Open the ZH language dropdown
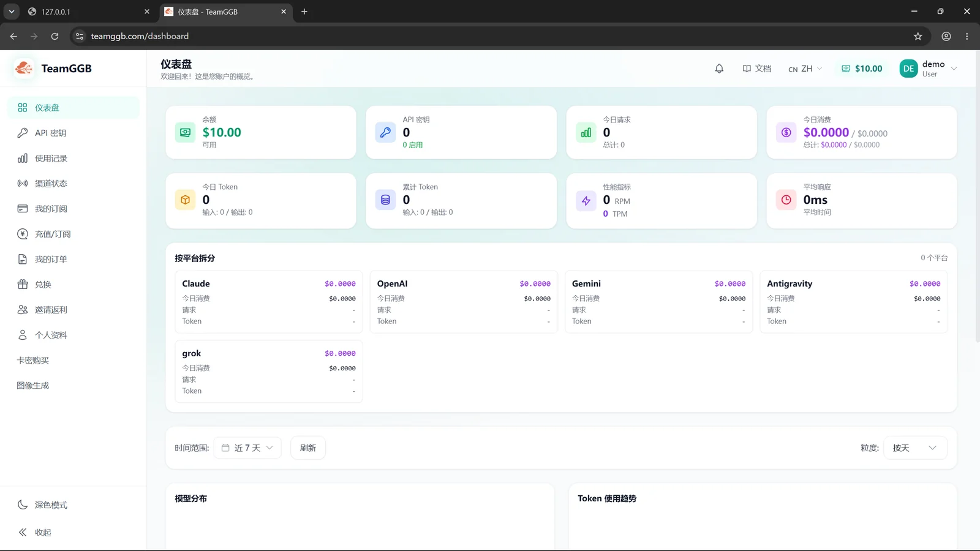This screenshot has height=551, width=980. pyautogui.click(x=805, y=69)
